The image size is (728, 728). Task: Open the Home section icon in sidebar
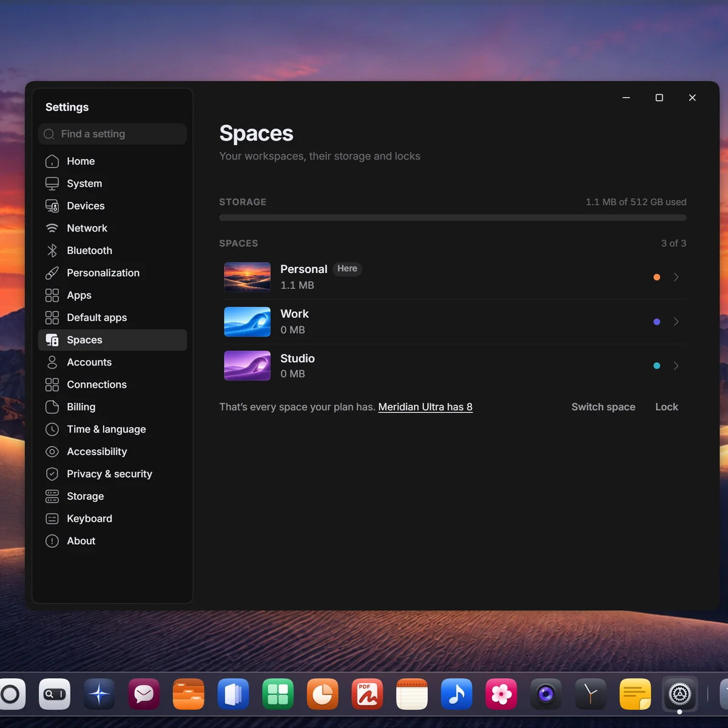(x=52, y=161)
